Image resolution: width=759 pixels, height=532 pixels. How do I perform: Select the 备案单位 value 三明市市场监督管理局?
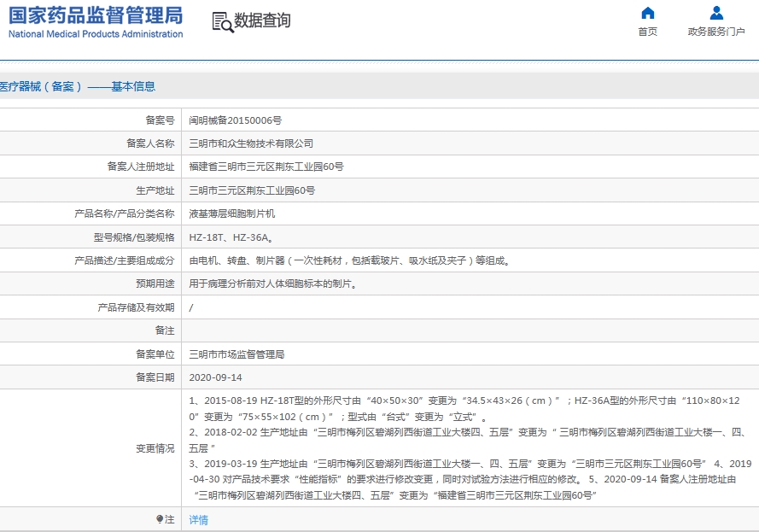pos(236,354)
